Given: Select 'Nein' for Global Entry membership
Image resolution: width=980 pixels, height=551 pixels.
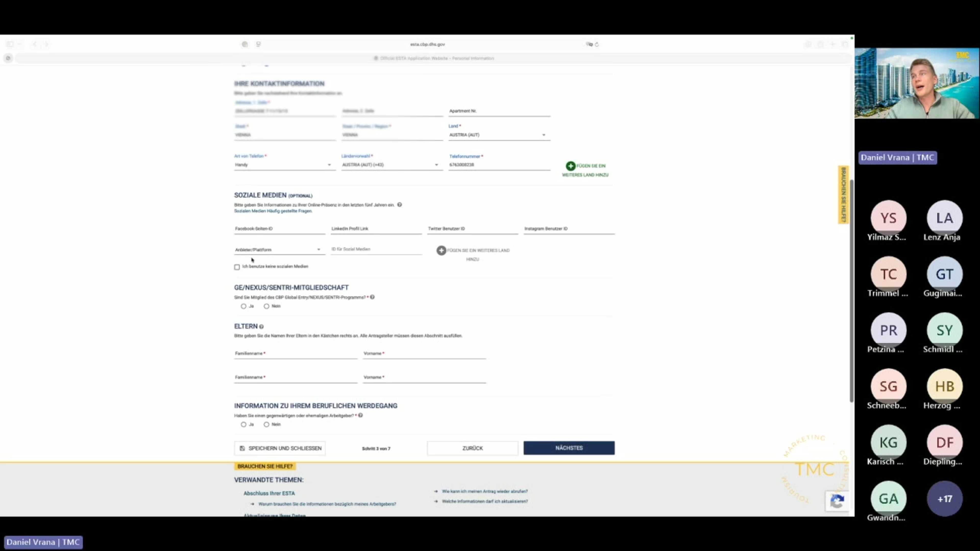Looking at the screenshot, I should coord(266,306).
